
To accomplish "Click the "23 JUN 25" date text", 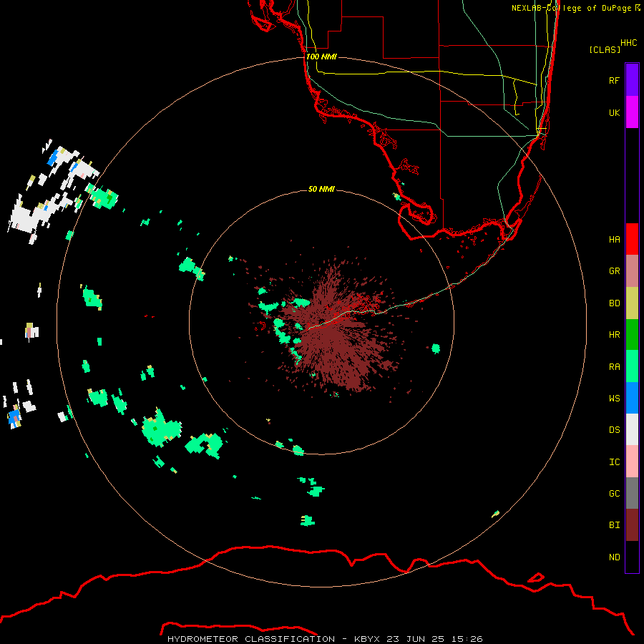I will pos(415,639).
